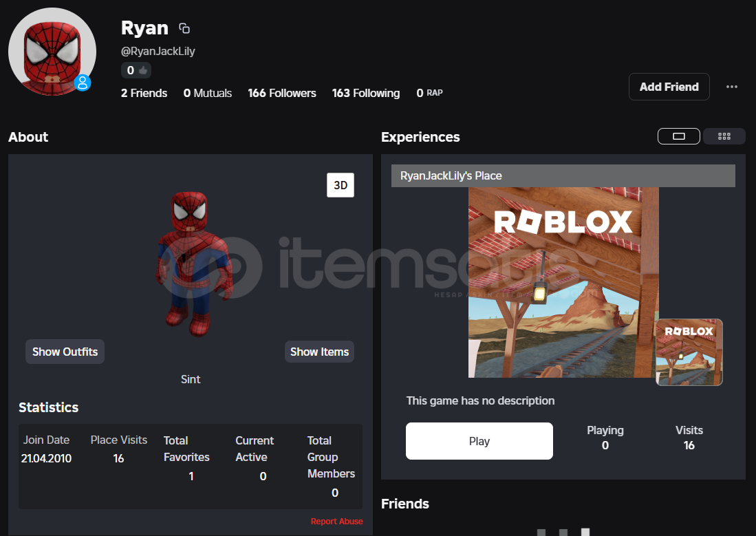Click the small Roblox game icon thumbnail
This screenshot has height=536, width=756.
(689, 352)
